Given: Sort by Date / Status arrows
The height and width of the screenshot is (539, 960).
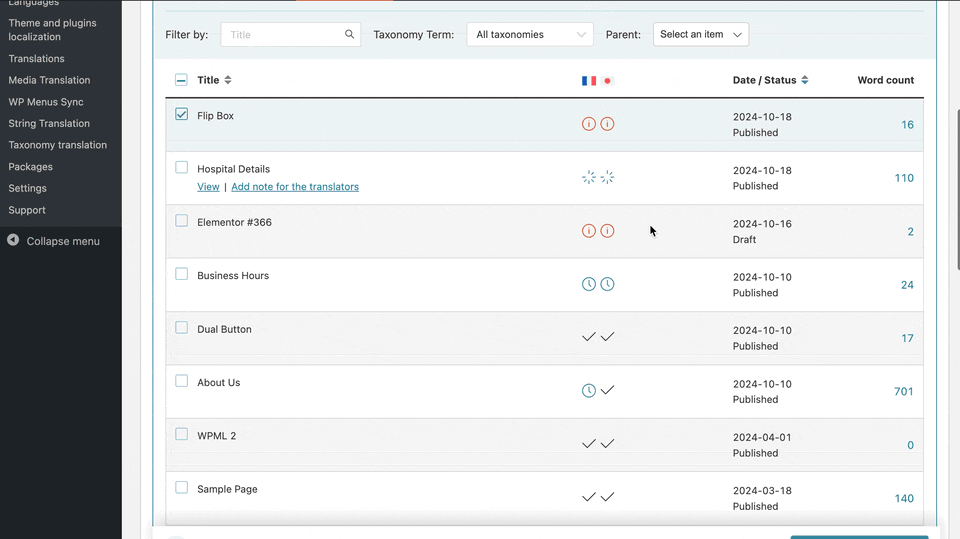Looking at the screenshot, I should click(804, 80).
